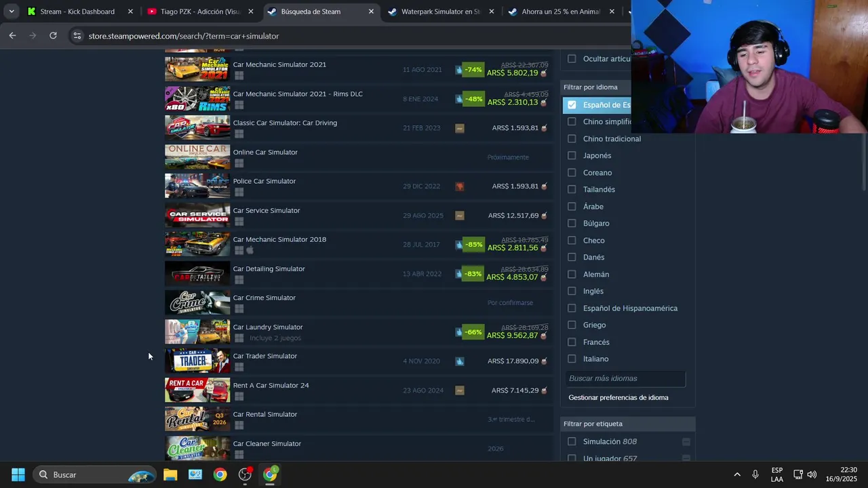Check Español de Hispanoamérica filter
This screenshot has width=868, height=488.
[x=572, y=308]
